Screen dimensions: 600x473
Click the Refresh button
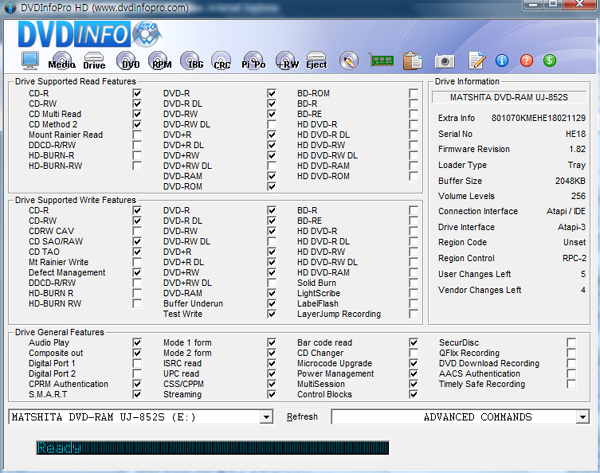coord(302,417)
